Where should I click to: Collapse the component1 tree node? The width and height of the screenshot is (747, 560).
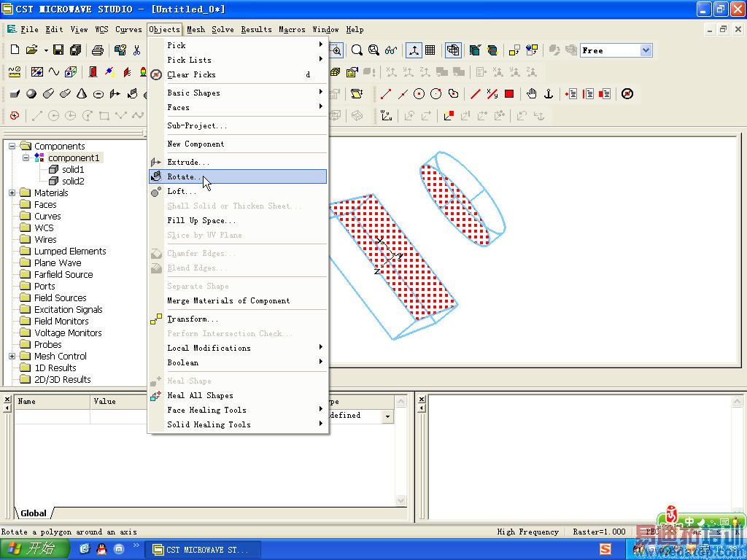[x=26, y=157]
